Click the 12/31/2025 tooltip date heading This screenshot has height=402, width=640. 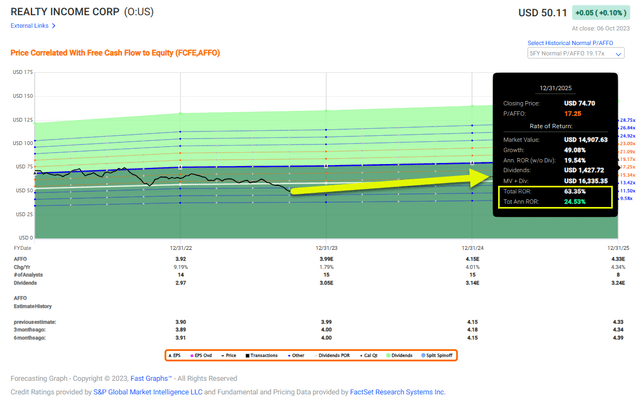tap(556, 88)
